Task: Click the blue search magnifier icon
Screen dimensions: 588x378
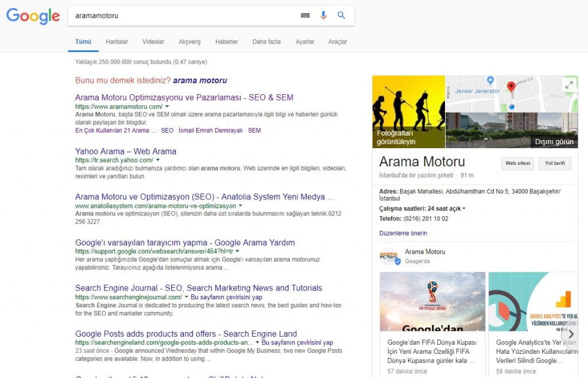Action: [341, 16]
